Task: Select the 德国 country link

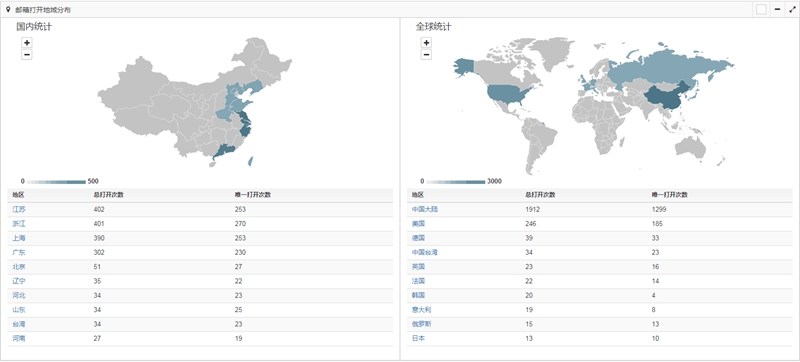Action: tap(418, 238)
